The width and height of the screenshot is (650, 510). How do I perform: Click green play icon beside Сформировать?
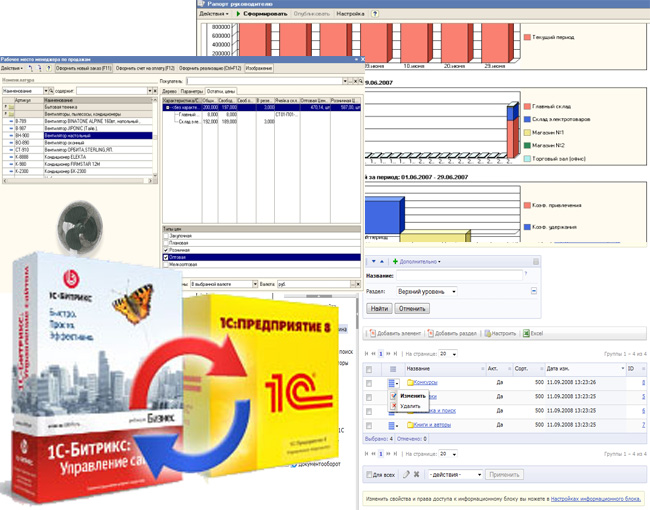click(x=238, y=14)
